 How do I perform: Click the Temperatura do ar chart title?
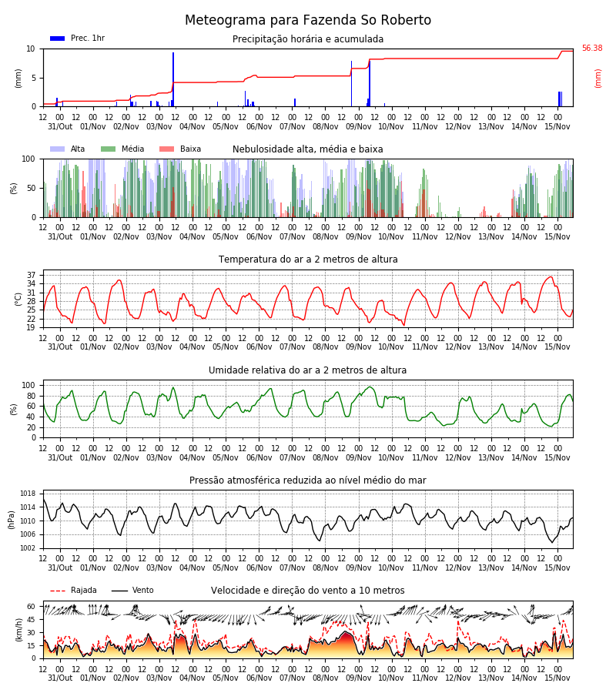pos(308,259)
